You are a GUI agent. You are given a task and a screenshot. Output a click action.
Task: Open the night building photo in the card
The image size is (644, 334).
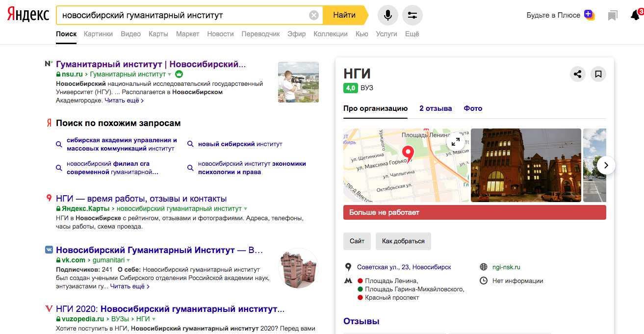click(526, 165)
